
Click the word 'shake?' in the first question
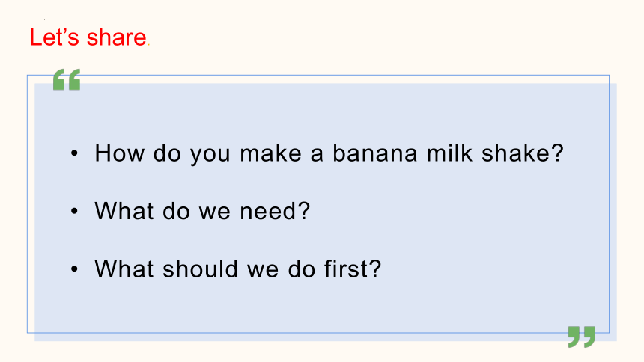pyautogui.click(x=523, y=153)
